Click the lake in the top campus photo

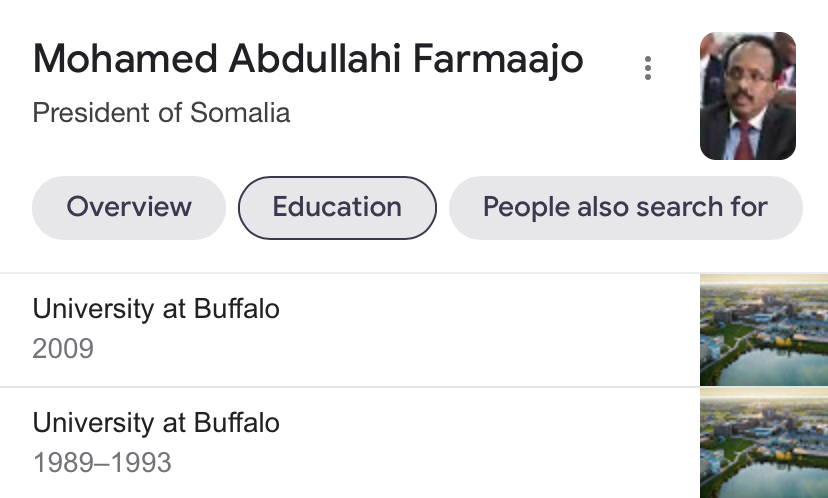774,367
